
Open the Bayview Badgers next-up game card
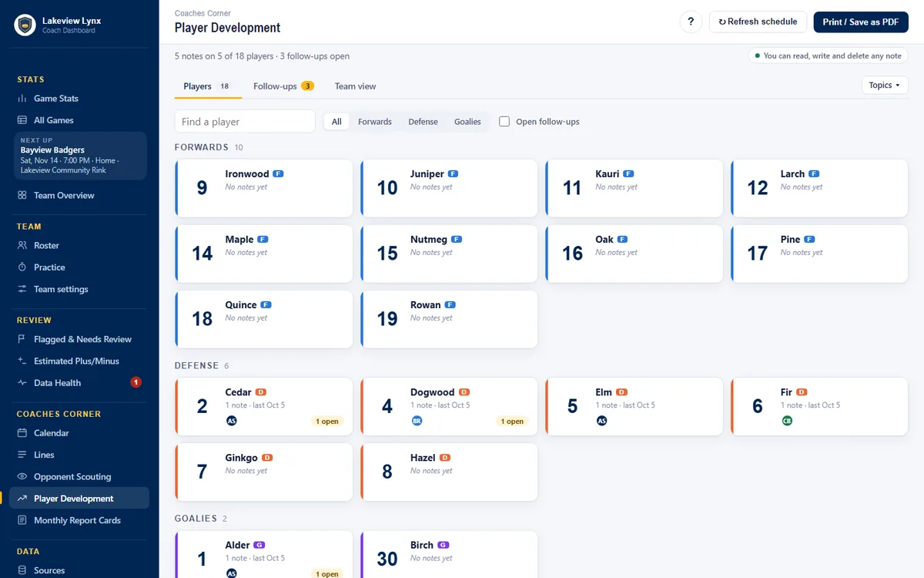(x=80, y=156)
